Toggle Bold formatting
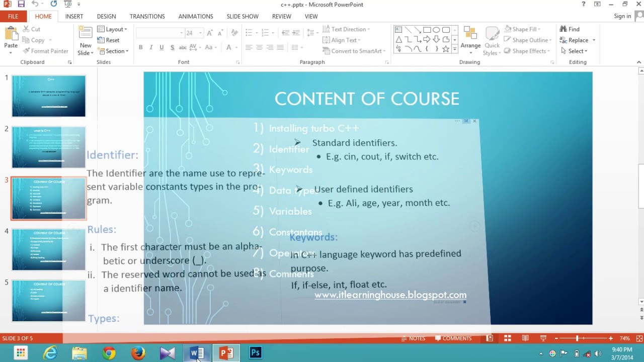644x362 pixels. (141, 47)
